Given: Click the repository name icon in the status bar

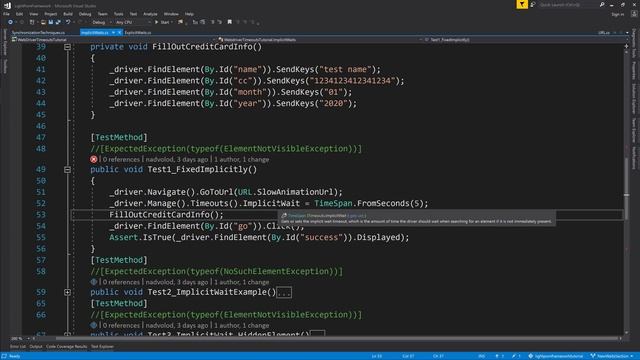Looking at the screenshot, I should pyautogui.click(x=531, y=356).
